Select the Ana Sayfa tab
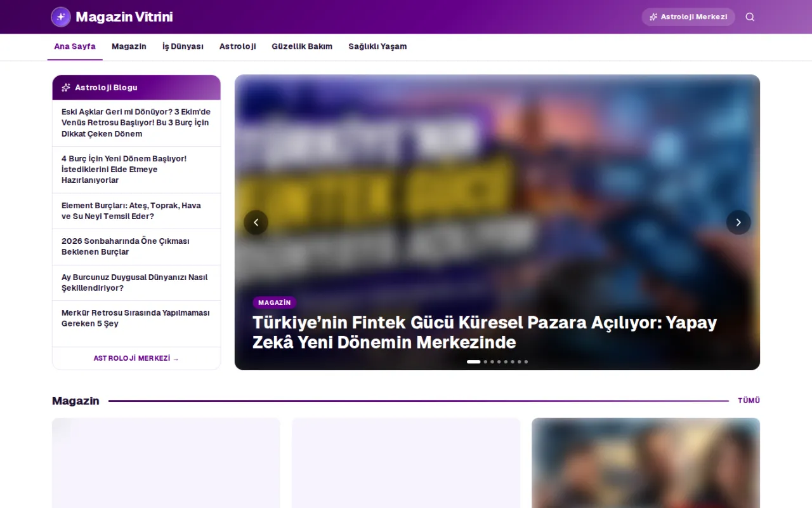 point(75,46)
